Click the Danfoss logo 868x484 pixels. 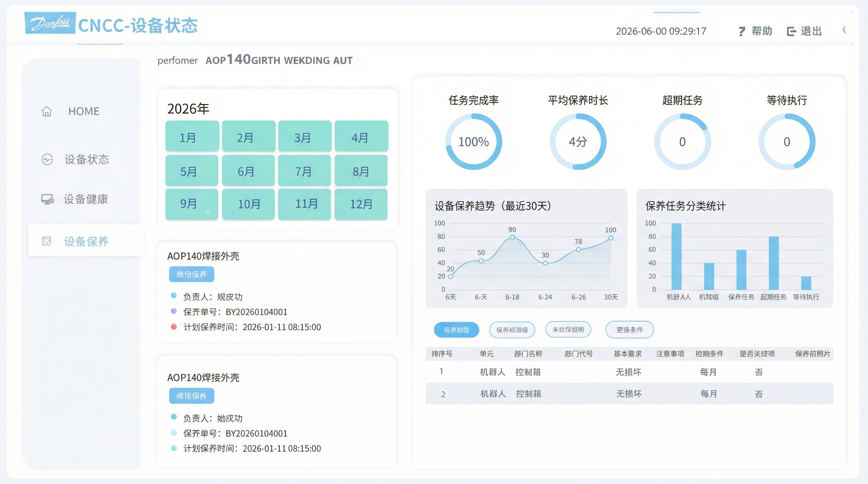pyautogui.click(x=50, y=23)
